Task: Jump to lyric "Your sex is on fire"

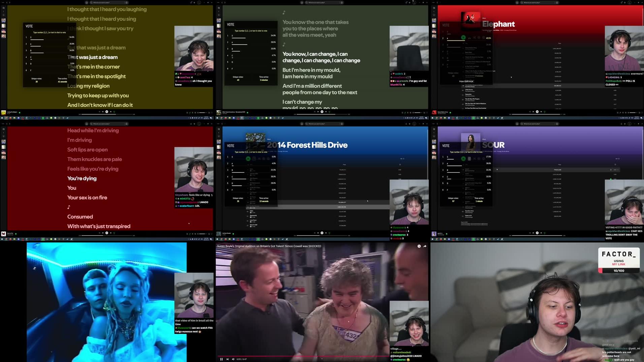Action: (87, 198)
